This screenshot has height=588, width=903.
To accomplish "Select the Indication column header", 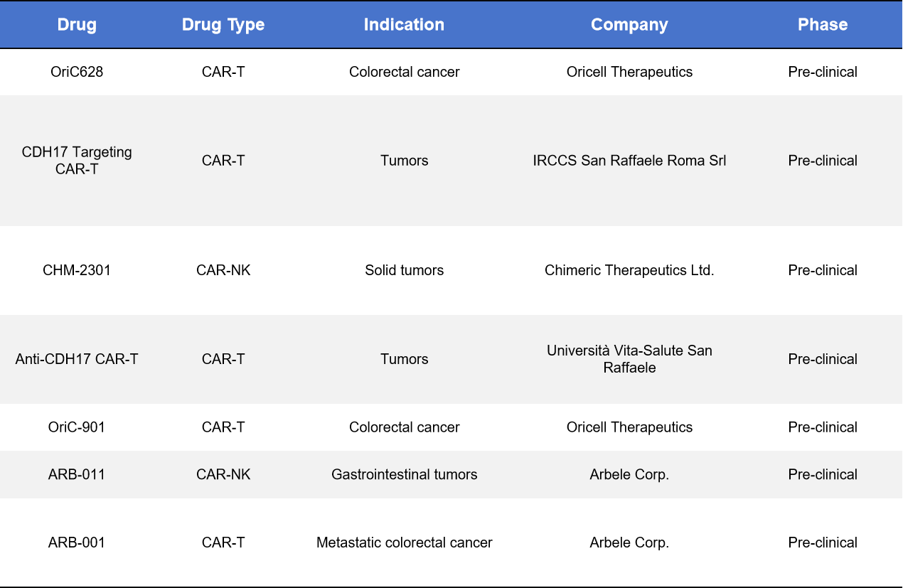I will tap(404, 25).
